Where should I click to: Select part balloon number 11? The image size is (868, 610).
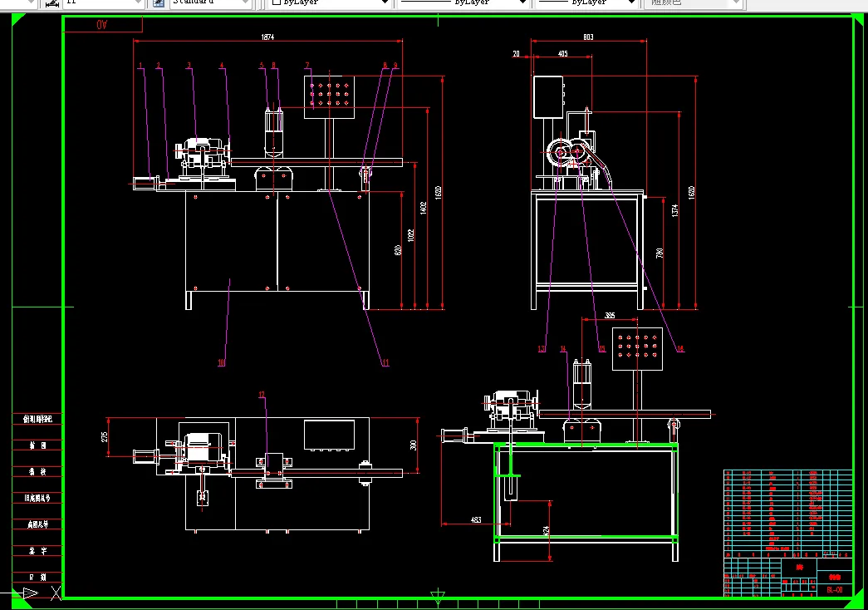(385, 363)
